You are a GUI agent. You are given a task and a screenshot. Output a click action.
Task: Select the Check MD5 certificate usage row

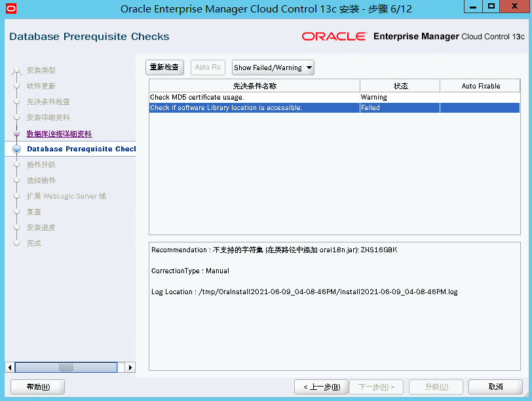pos(334,98)
